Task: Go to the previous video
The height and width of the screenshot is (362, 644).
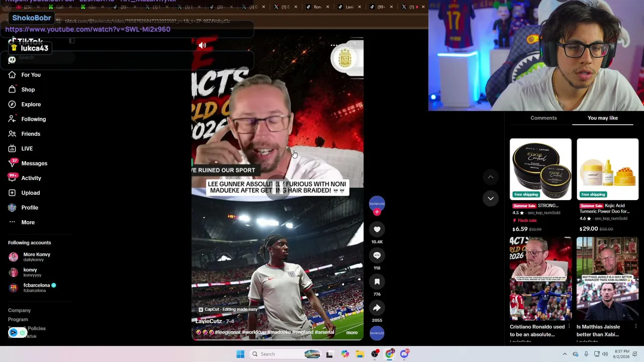Action: coord(491,177)
